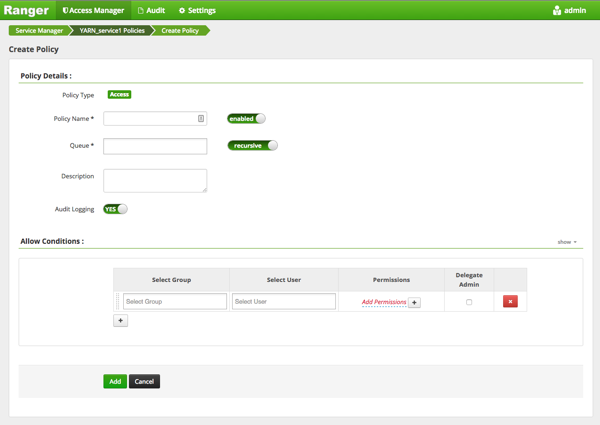Click the green Add button
The width and height of the screenshot is (600, 425).
click(x=115, y=381)
